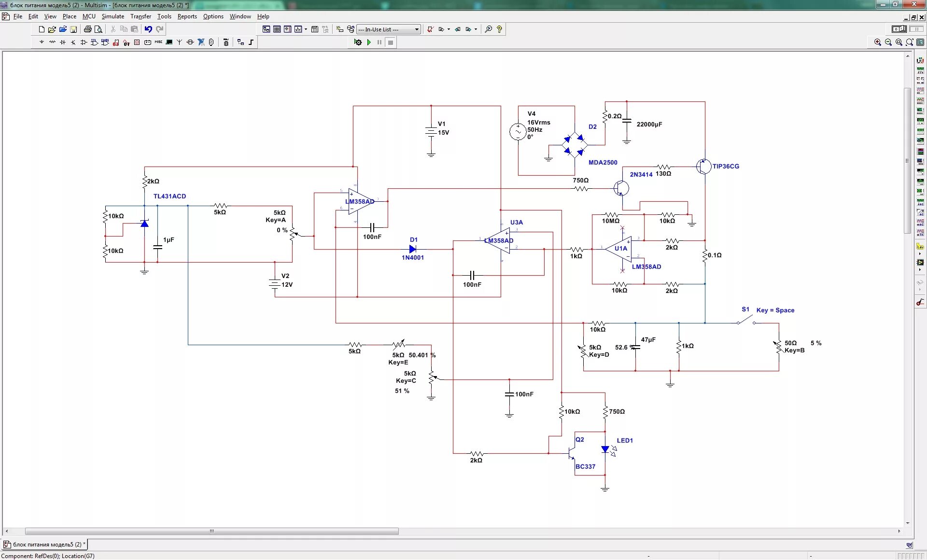Viewport: 927px width, 560px height.
Task: Open the Transfer menu
Action: pyautogui.click(x=140, y=16)
